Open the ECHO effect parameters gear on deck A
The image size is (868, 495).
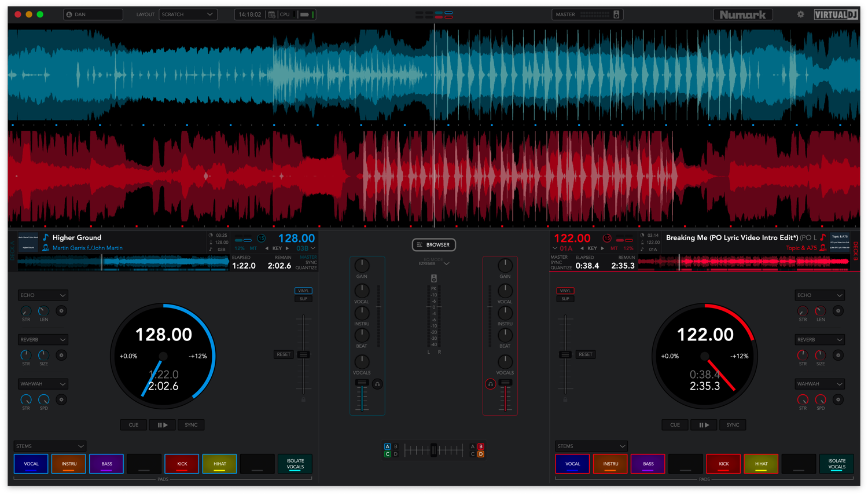tap(61, 311)
